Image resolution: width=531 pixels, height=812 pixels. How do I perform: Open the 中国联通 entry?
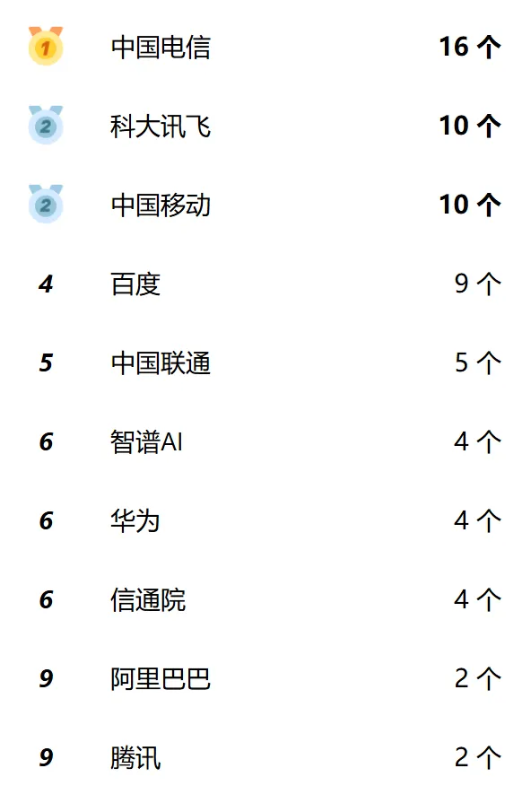(161, 363)
